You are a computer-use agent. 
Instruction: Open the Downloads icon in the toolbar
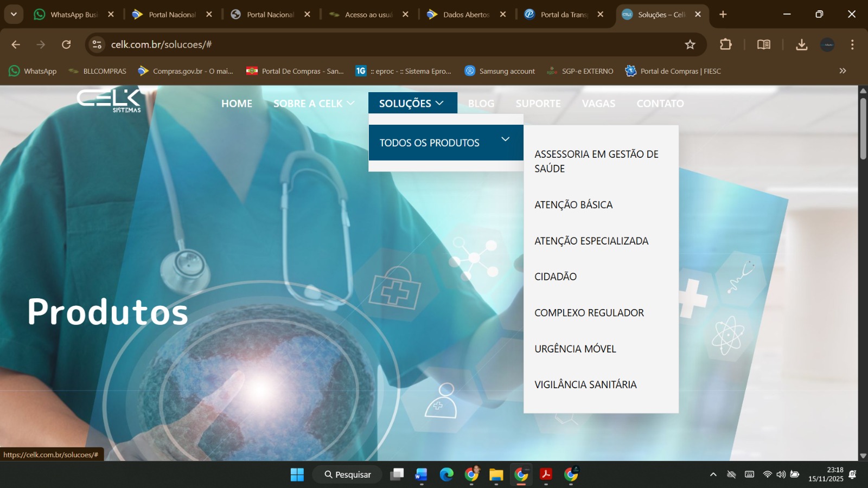(x=801, y=44)
